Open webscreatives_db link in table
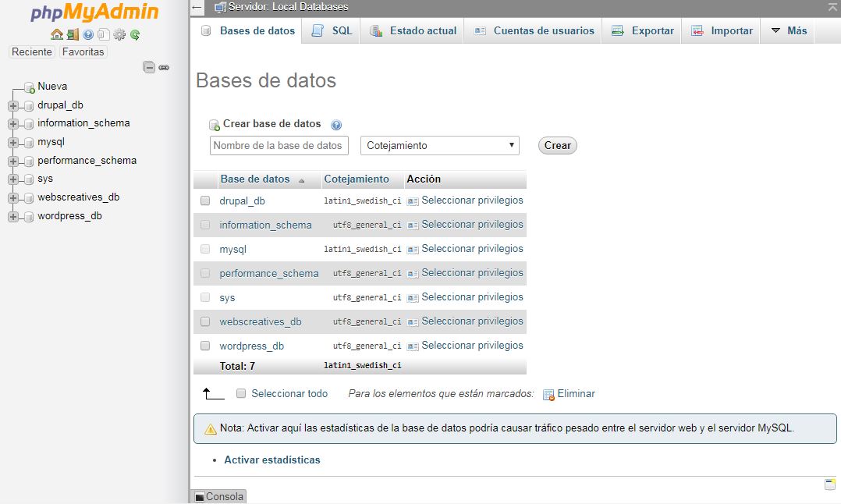Viewport: 841px width, 504px height. click(x=260, y=321)
